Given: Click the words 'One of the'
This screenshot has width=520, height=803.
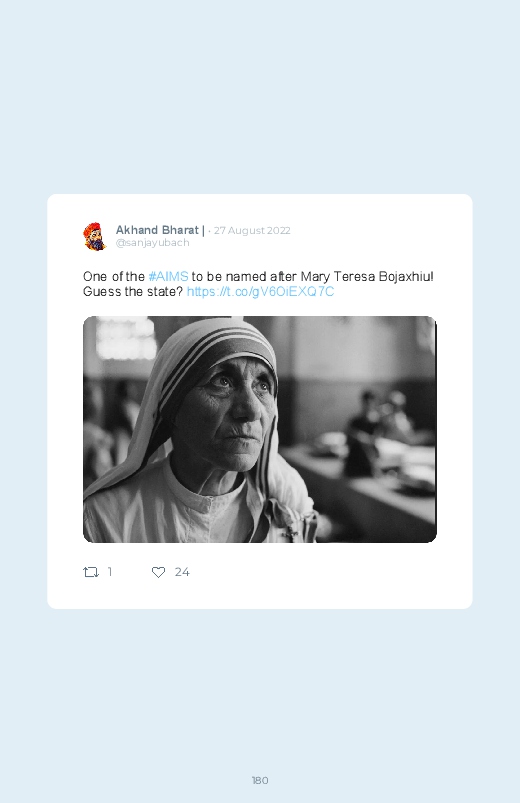Looking at the screenshot, I should coord(114,277).
